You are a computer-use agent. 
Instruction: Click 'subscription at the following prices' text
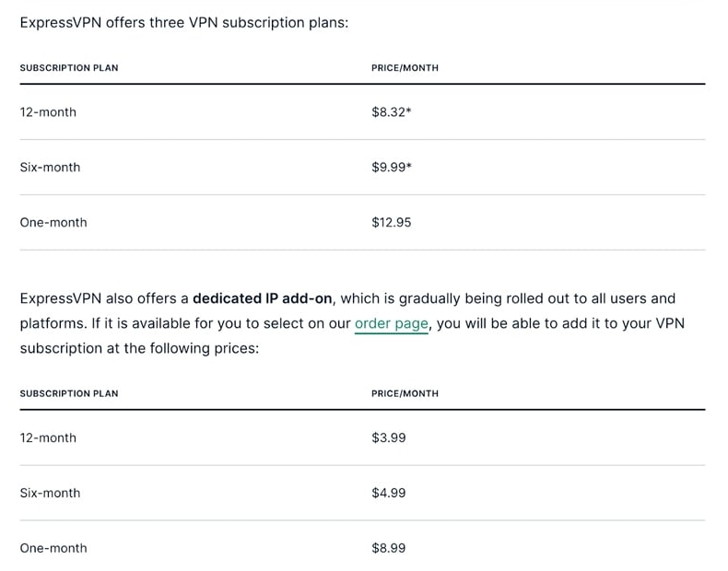coord(139,348)
